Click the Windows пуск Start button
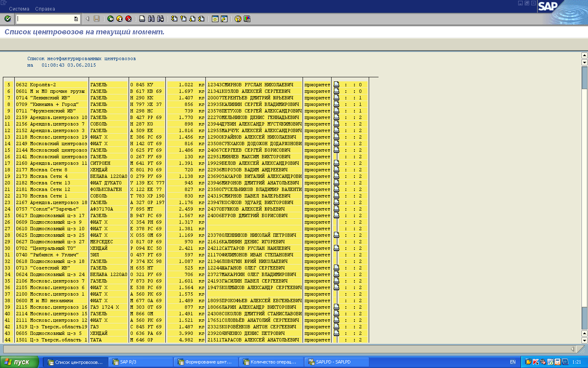This screenshot has width=588, height=368. coord(19,362)
